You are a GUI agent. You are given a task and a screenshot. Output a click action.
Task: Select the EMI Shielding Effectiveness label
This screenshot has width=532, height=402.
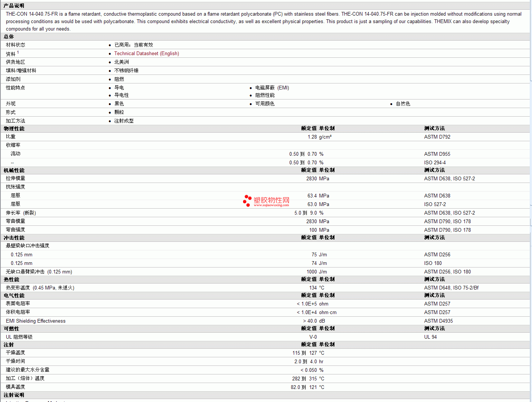(36, 321)
